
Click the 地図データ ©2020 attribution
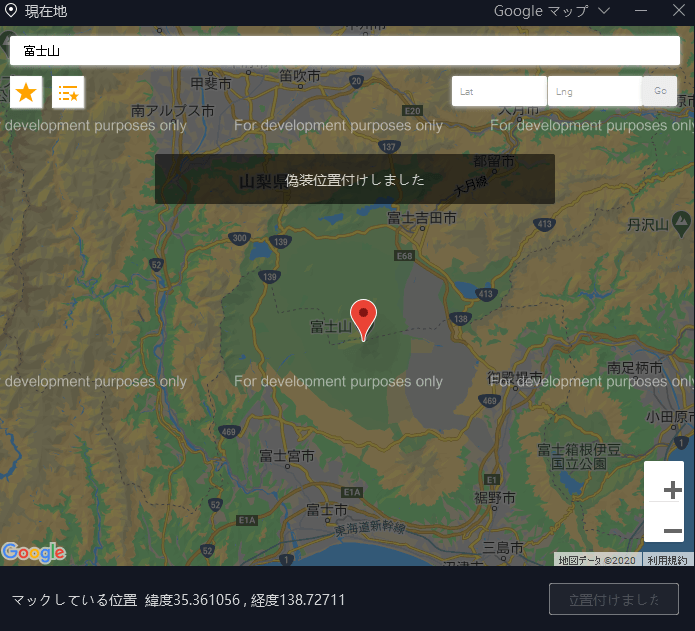click(x=597, y=560)
